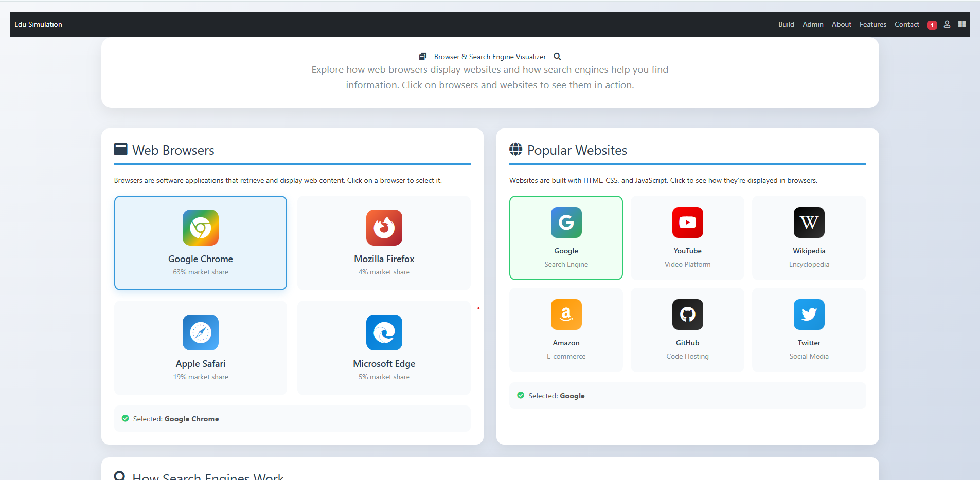Screen dimensions: 980x480
Task: Click the '19% market share' text
Action: pyautogui.click(x=201, y=377)
